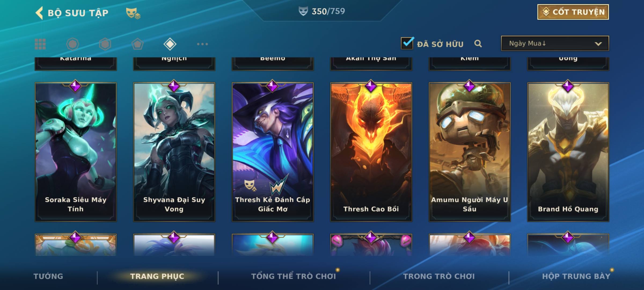Click the Cốt Truyện button
The image size is (644, 290).
click(x=573, y=12)
